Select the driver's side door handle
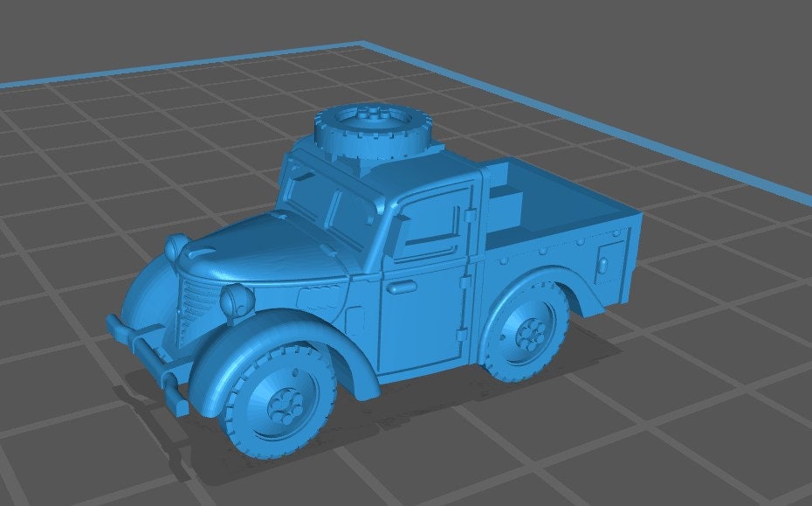Screen dimensions: 812x506 (403, 288)
